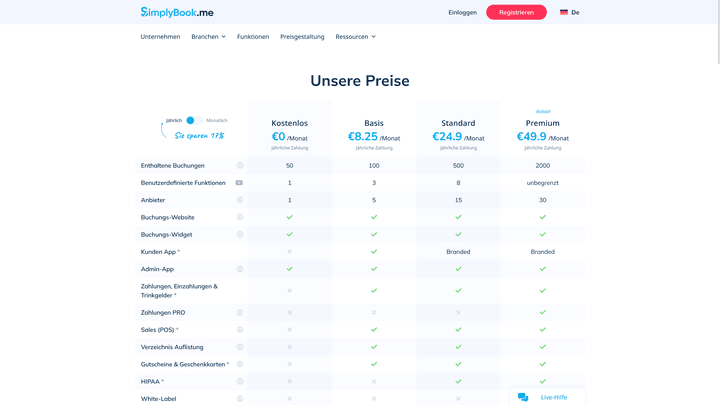
Task: Go to Funktionen in navigation
Action: click(253, 37)
